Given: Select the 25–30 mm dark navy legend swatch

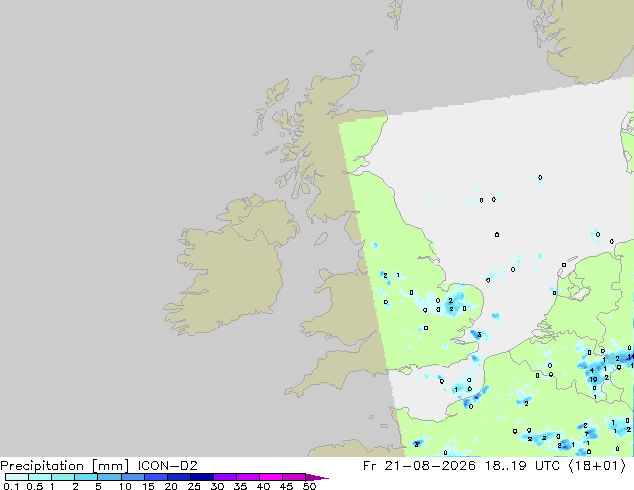Looking at the screenshot, I should tap(202, 477).
